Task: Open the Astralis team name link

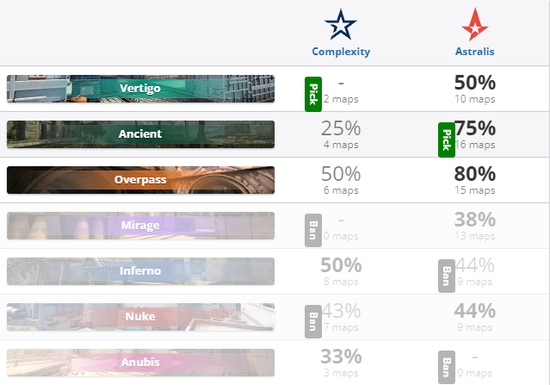Action: (x=475, y=52)
